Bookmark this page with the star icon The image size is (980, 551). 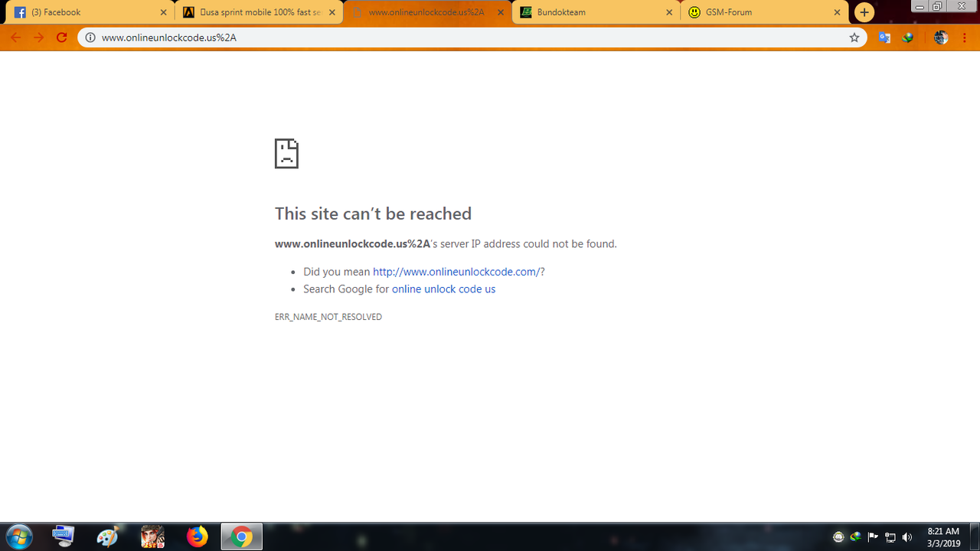[x=854, y=37]
